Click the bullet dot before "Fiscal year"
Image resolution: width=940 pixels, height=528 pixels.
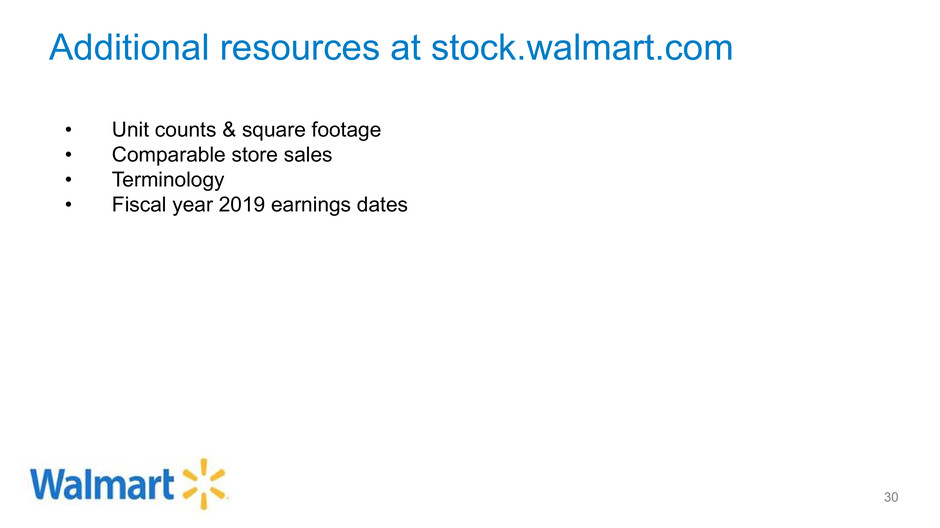68,205
